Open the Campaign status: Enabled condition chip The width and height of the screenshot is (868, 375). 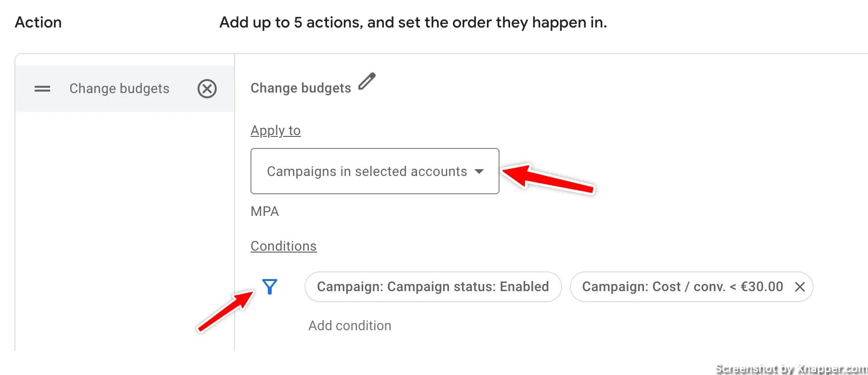coord(433,287)
